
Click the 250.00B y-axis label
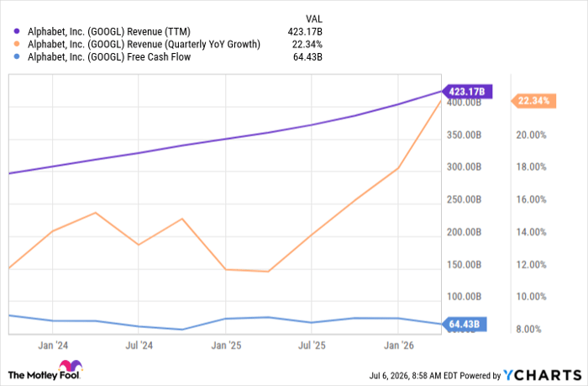point(464,199)
